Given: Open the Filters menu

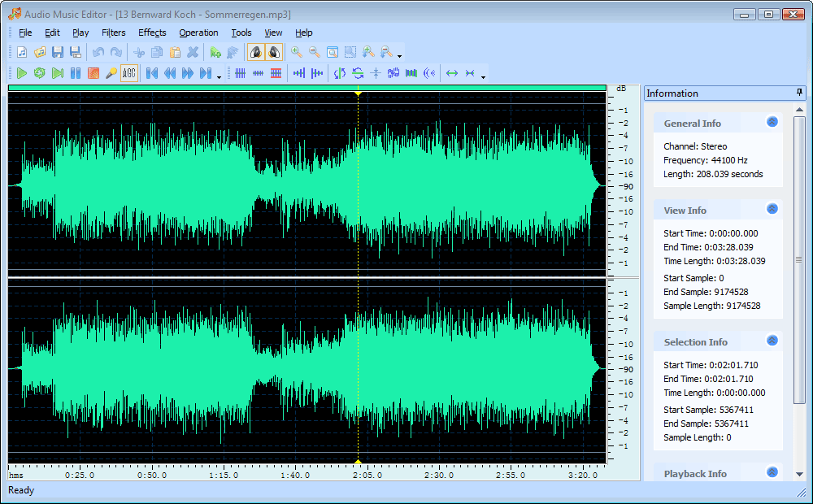Looking at the screenshot, I should click(x=114, y=33).
